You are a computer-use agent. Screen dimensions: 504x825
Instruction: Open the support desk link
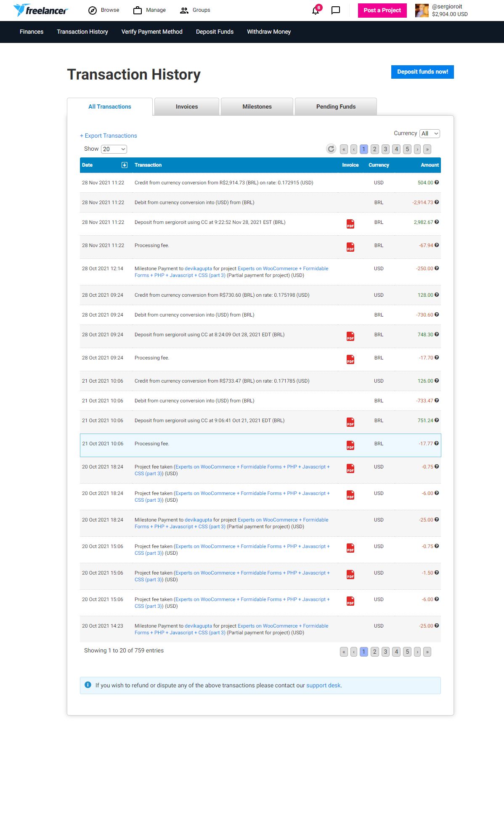(324, 685)
